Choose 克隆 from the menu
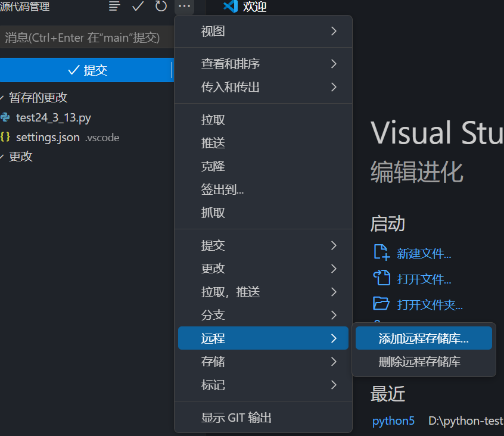Screen dimensions: 504x436 coord(263,166)
